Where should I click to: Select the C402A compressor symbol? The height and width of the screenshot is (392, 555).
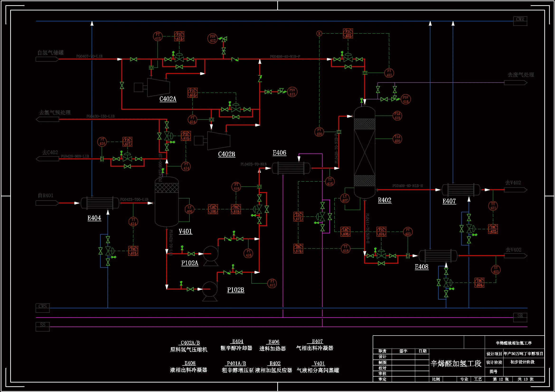[158, 88]
